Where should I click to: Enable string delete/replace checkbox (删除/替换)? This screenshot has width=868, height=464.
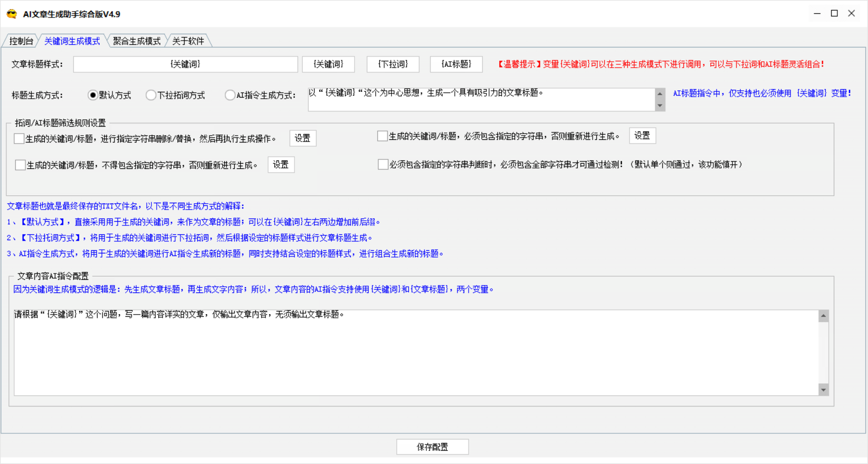19,139
